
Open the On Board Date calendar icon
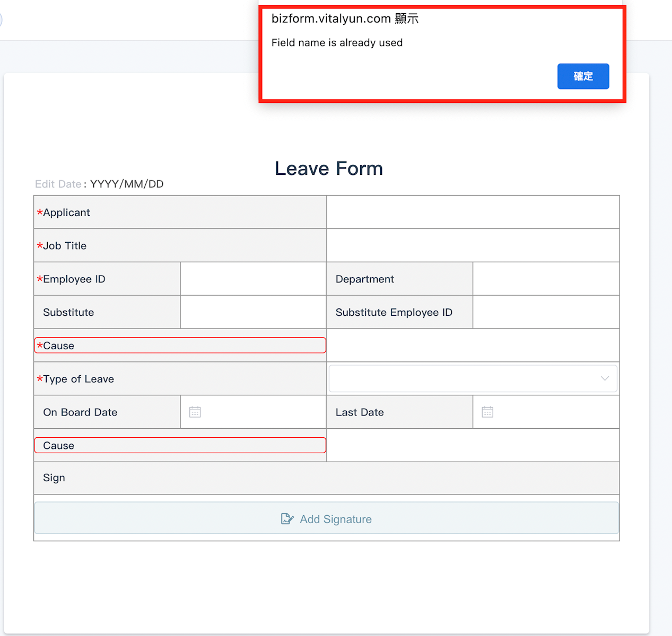click(x=195, y=412)
